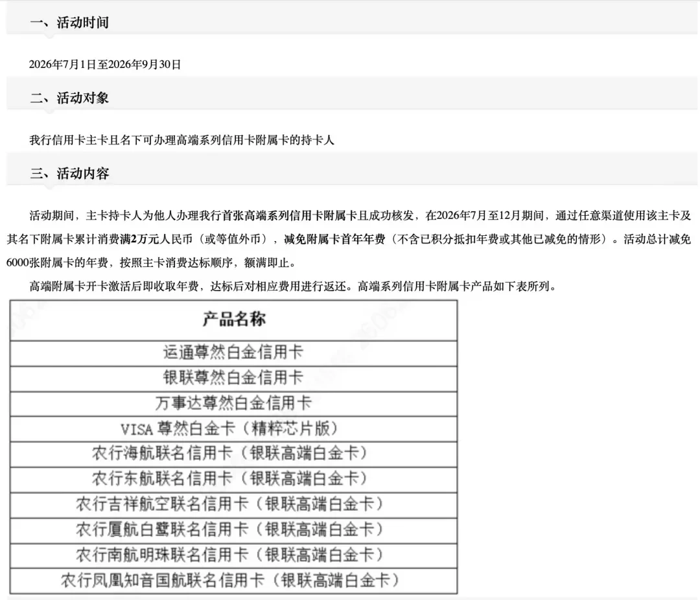Select the row 万事达尊然白金信用卡

pyautogui.click(x=233, y=404)
